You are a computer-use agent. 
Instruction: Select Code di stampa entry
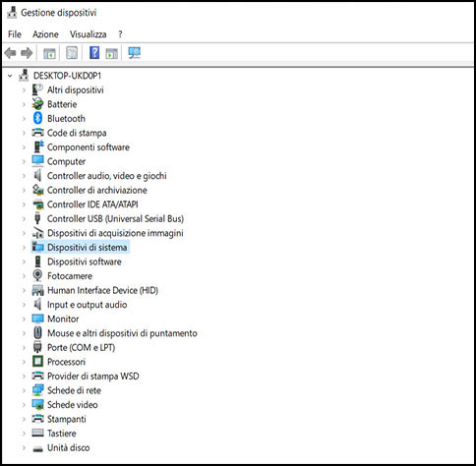click(x=77, y=133)
